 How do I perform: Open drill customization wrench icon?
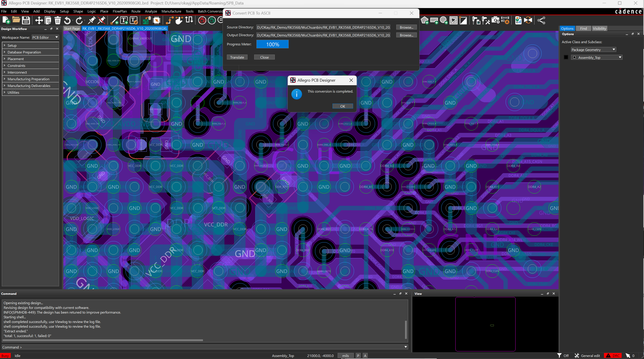click(486, 20)
